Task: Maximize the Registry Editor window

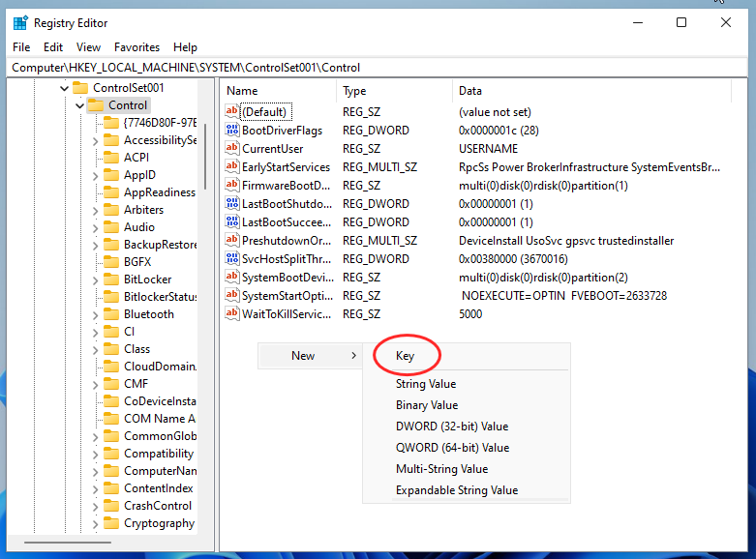Action: click(x=681, y=22)
